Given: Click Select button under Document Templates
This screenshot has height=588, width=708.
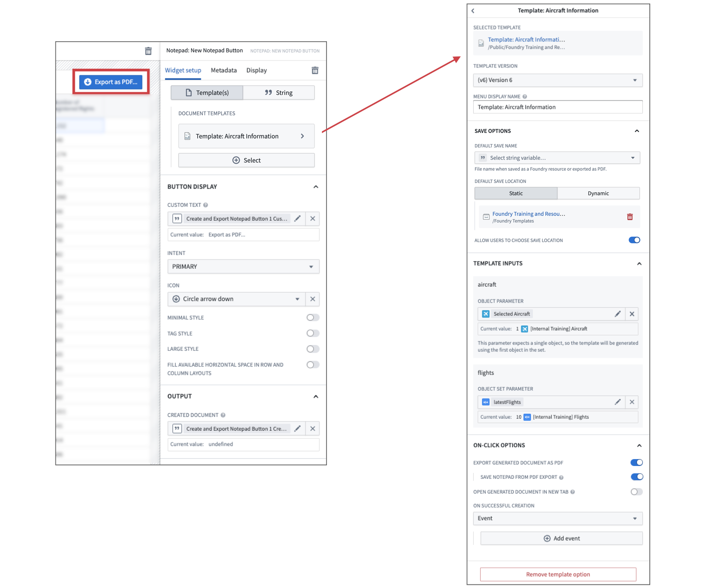Looking at the screenshot, I should tap(246, 160).
